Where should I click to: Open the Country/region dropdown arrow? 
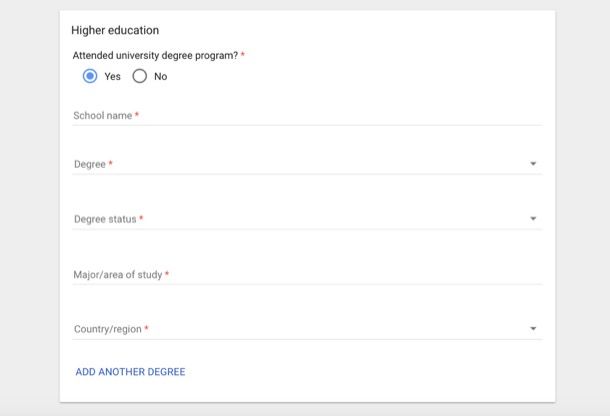(533, 329)
